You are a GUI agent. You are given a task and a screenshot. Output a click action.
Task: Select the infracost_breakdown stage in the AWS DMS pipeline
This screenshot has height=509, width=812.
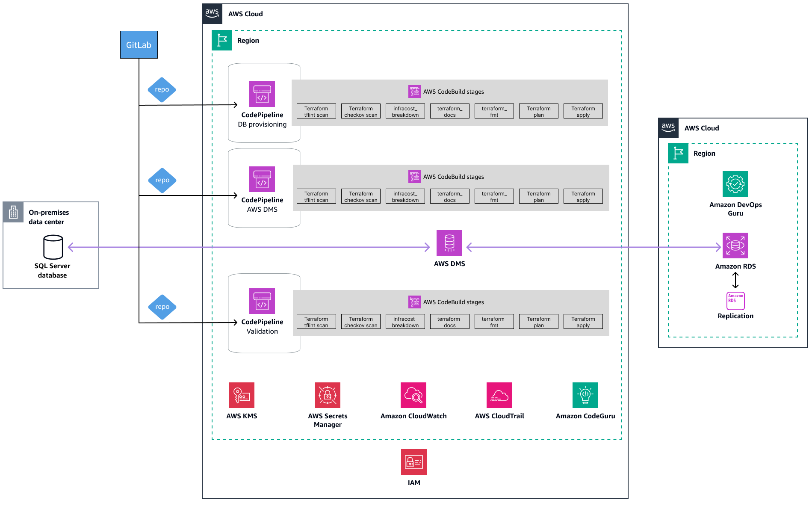coord(405,195)
